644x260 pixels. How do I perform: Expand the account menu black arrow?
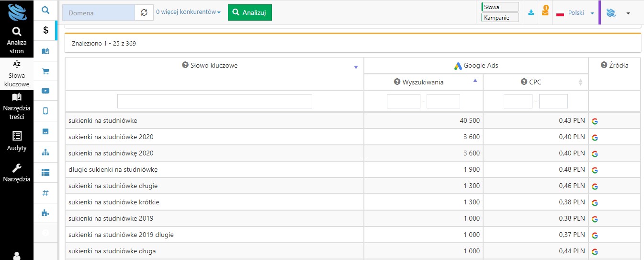tap(628, 13)
